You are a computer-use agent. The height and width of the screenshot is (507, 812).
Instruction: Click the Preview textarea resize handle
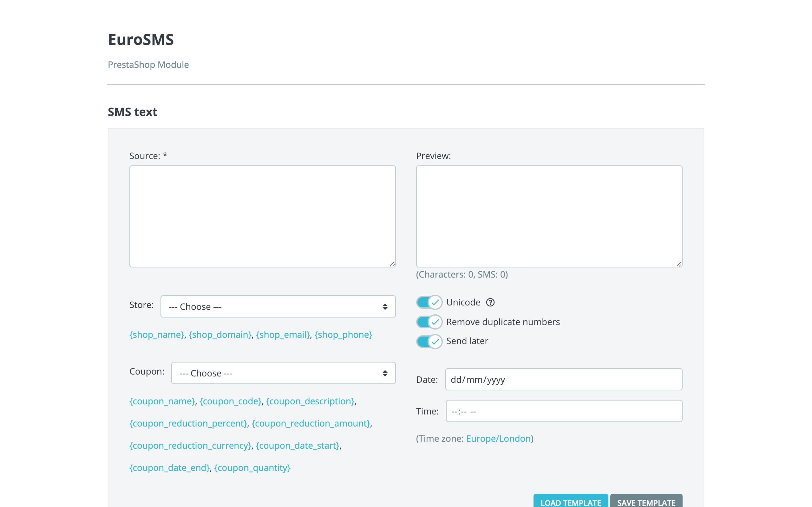(679, 264)
